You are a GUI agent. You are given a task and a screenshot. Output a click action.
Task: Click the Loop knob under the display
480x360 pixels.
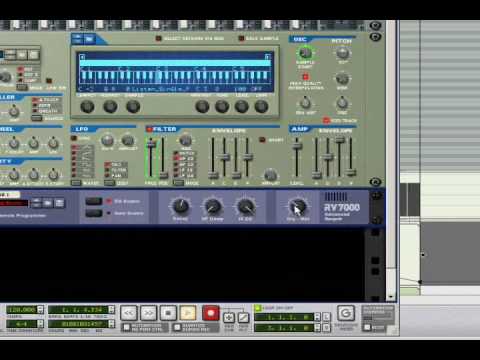pyautogui.click(x=261, y=107)
